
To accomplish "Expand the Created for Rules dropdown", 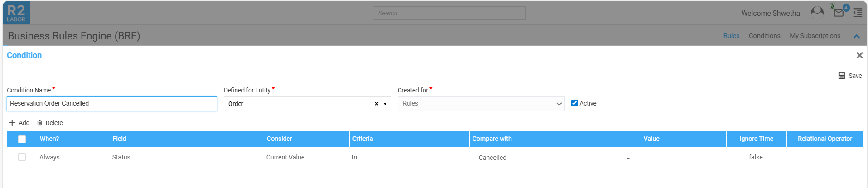I will click(x=559, y=104).
